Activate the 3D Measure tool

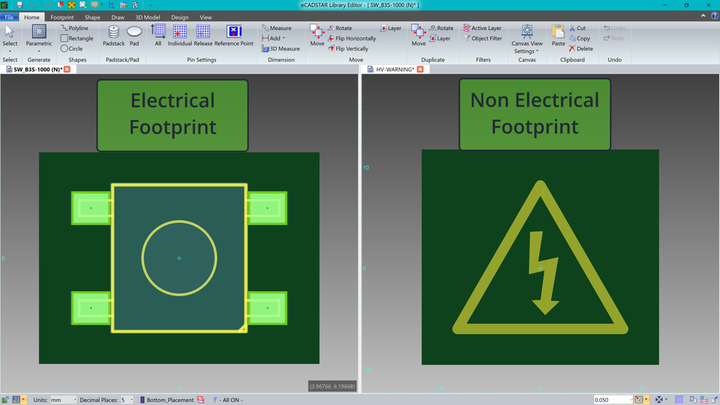(281, 48)
